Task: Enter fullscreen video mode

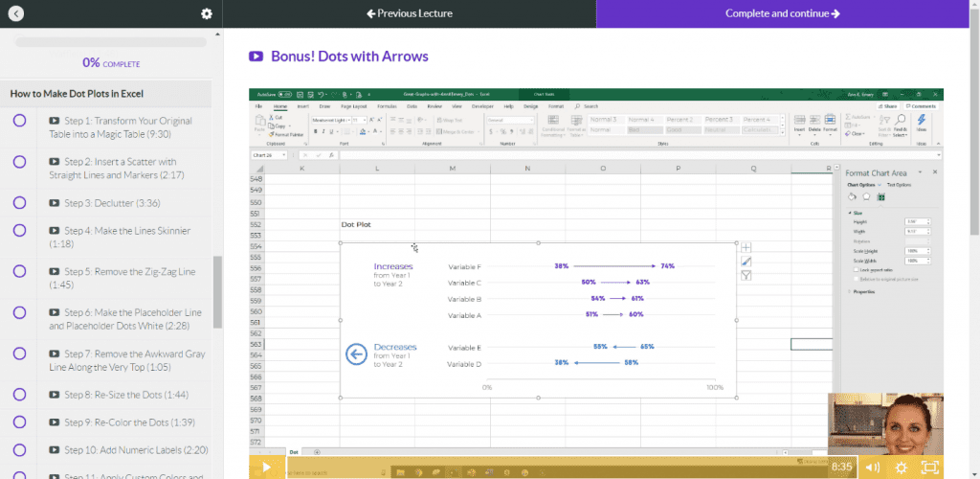Action: [x=930, y=468]
